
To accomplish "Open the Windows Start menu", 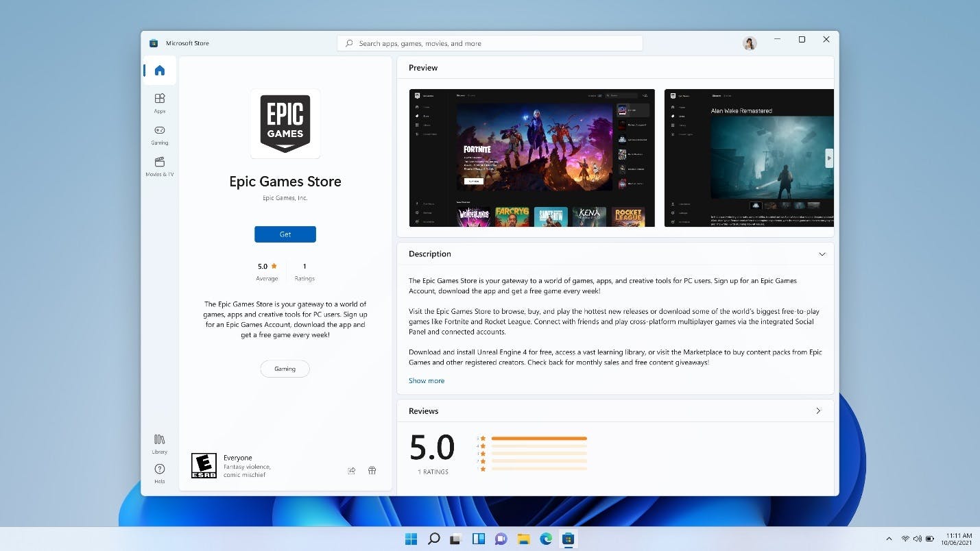I will click(x=411, y=539).
